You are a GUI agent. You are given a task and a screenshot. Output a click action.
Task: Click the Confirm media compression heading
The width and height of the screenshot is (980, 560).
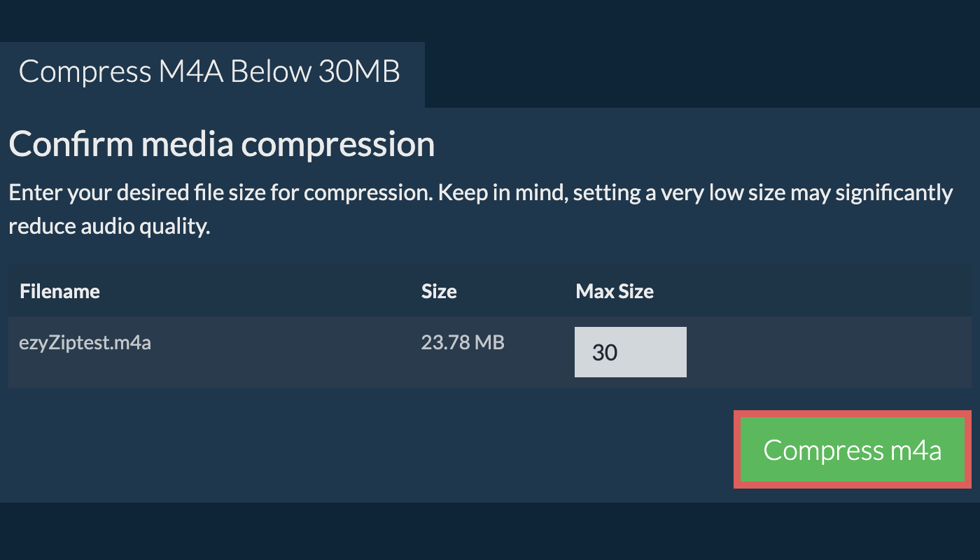click(x=222, y=144)
